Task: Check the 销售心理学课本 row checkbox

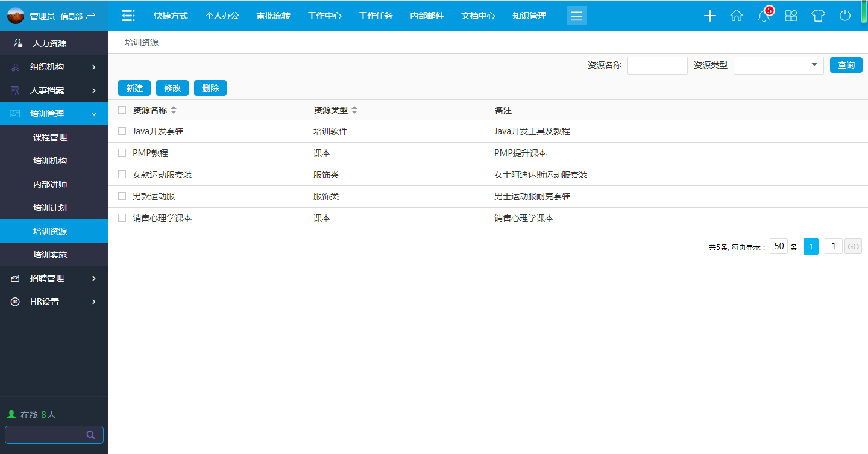Action: [122, 218]
